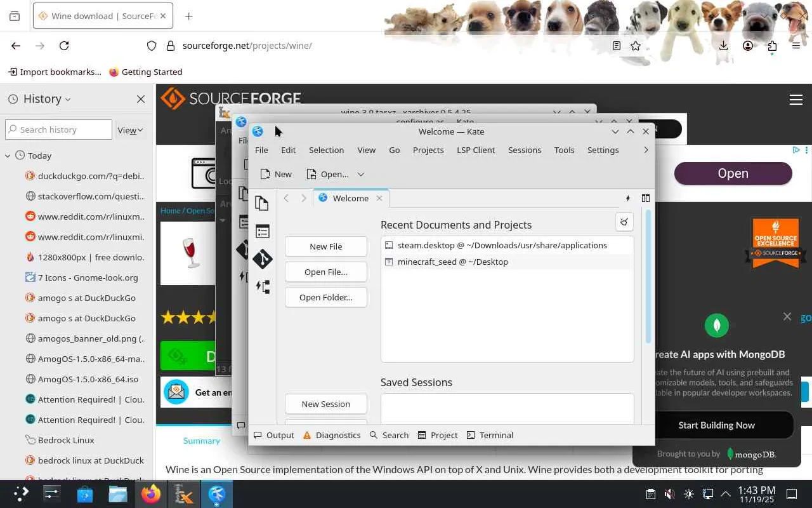Screen dimensions: 812x508
Task: Show the Project panel in Kate's bottom bar
Action: pyautogui.click(x=438, y=435)
